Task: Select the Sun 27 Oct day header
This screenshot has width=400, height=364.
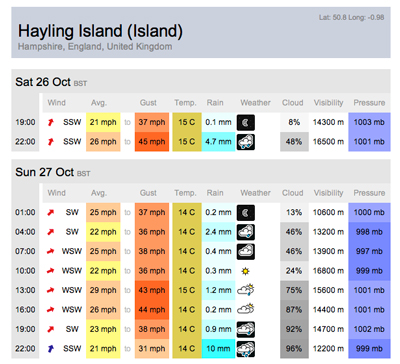Action: pyautogui.click(x=53, y=172)
